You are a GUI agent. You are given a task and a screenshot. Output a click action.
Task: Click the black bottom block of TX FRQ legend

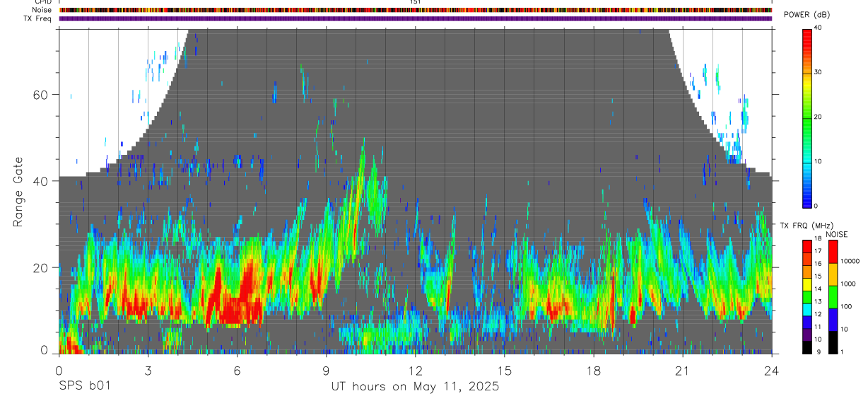[x=807, y=347]
